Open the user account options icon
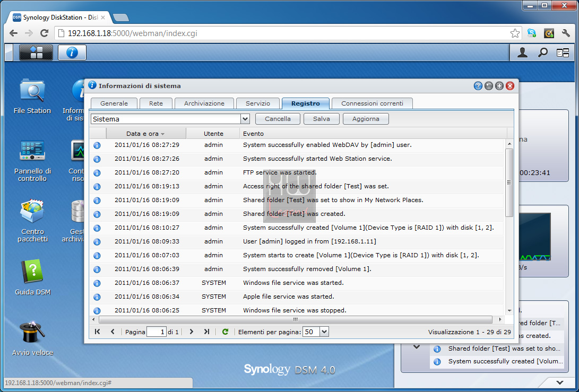The width and height of the screenshot is (579, 392). 522,53
